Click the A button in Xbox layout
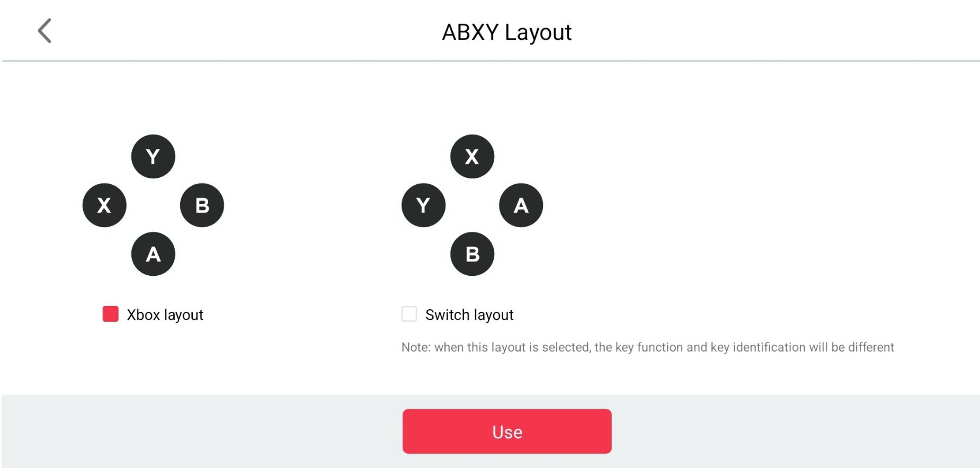This screenshot has height=468, width=980. 153,254
